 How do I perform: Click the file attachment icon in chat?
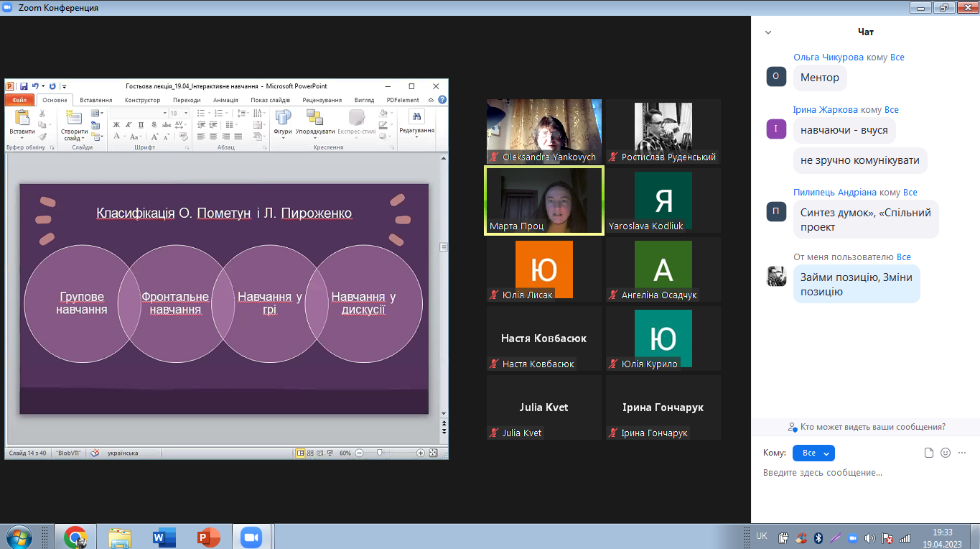pos(929,453)
